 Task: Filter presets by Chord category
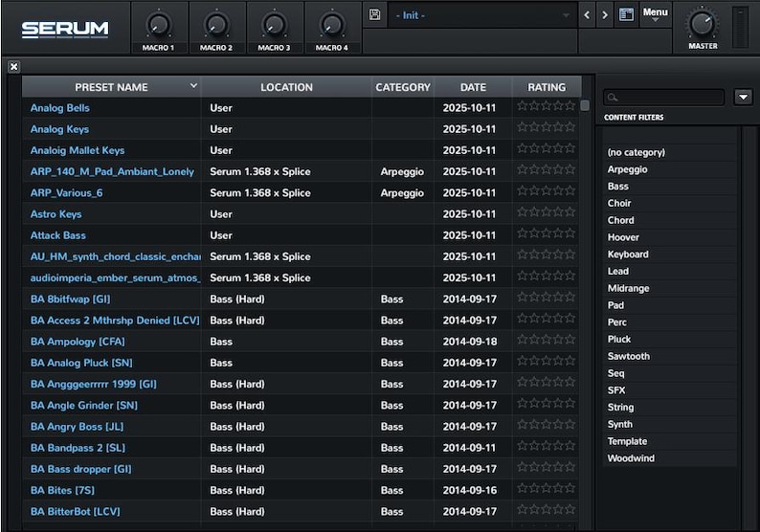[x=620, y=220]
